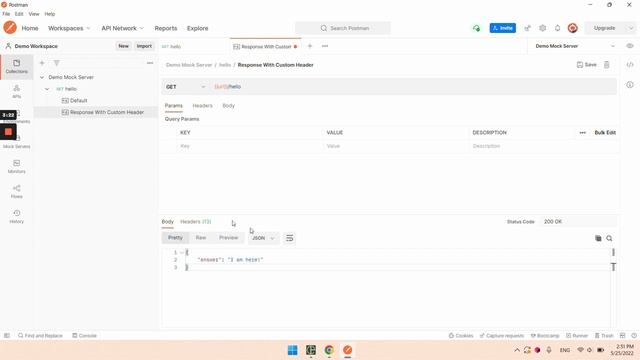Switch to the request Headers tab

[202, 106]
